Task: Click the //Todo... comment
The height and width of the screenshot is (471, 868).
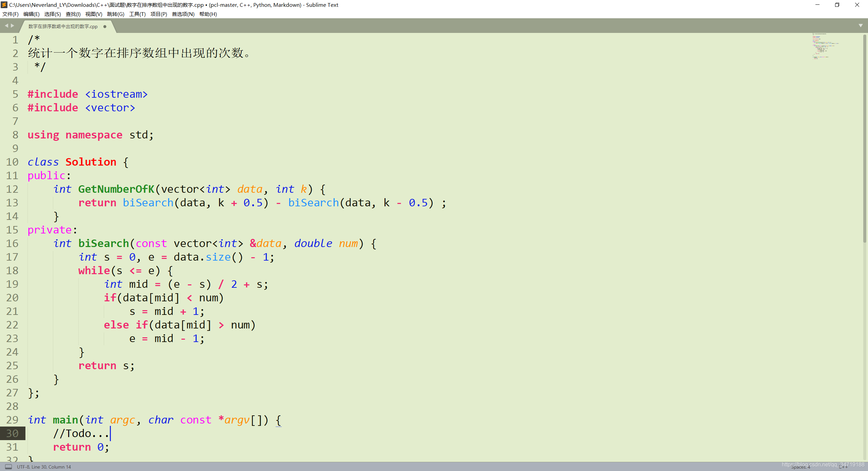Action: 81,433
